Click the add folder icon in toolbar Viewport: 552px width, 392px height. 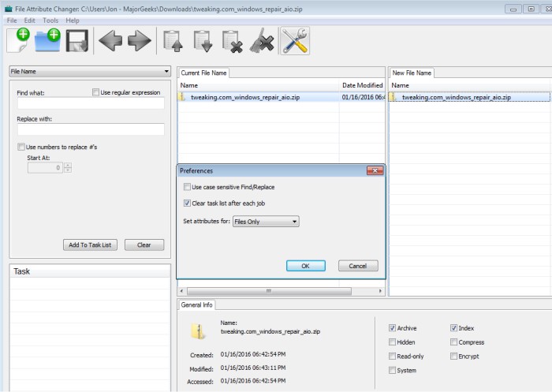pos(50,42)
